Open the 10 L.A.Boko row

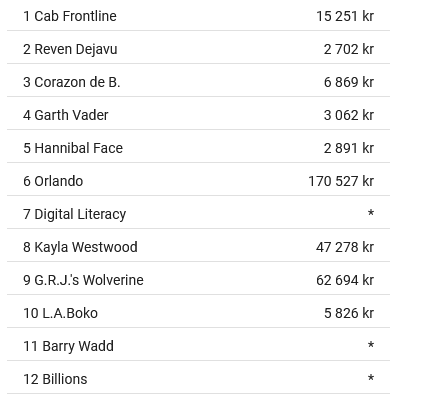198,311
